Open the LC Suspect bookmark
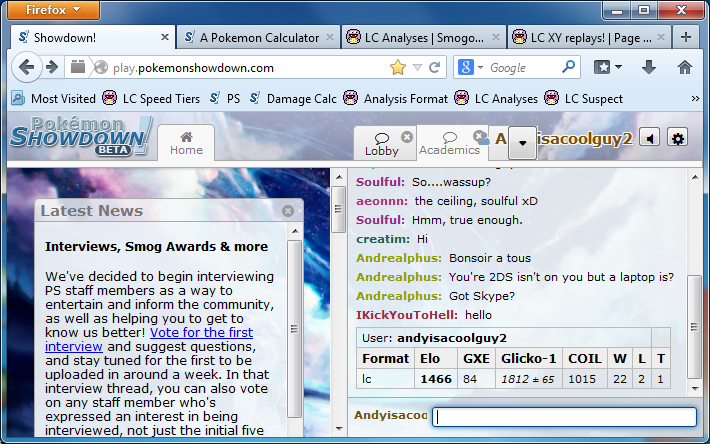The width and height of the screenshot is (710, 444). (583, 98)
